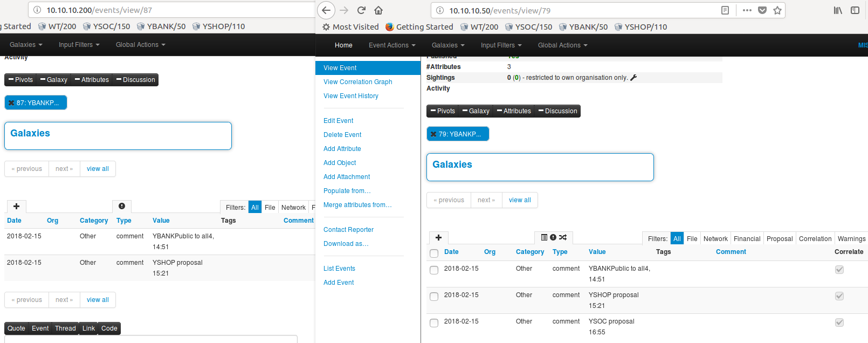The image size is (868, 343).
Task: Click Quote button in discussion editor
Action: click(x=16, y=328)
